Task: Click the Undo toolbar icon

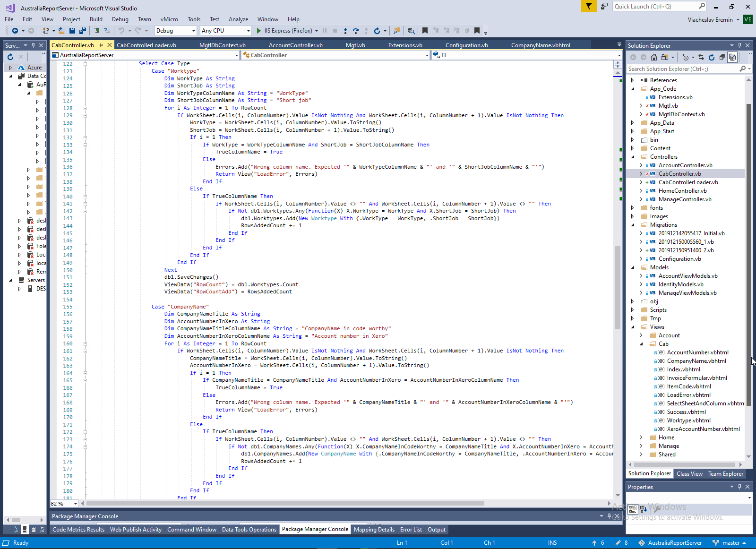Action: [121, 31]
